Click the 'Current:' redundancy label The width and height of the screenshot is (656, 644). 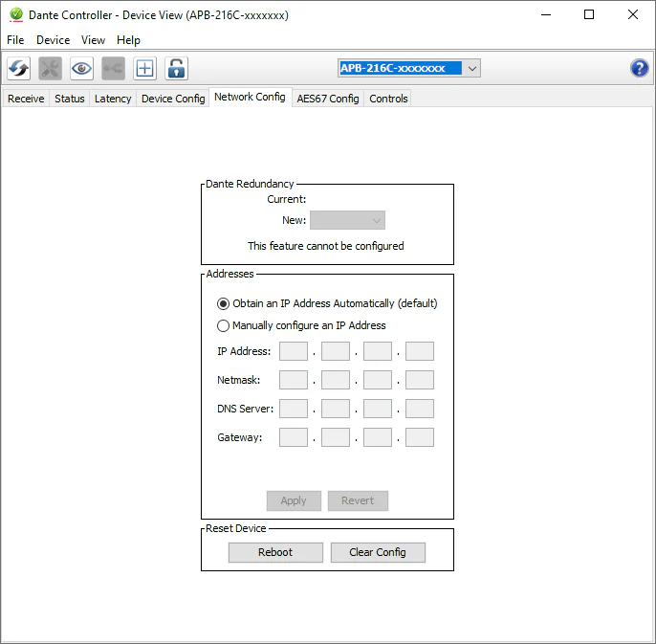click(x=287, y=199)
